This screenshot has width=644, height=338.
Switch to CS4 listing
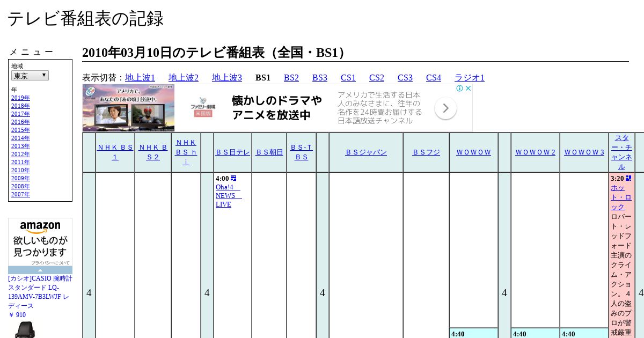(x=434, y=78)
